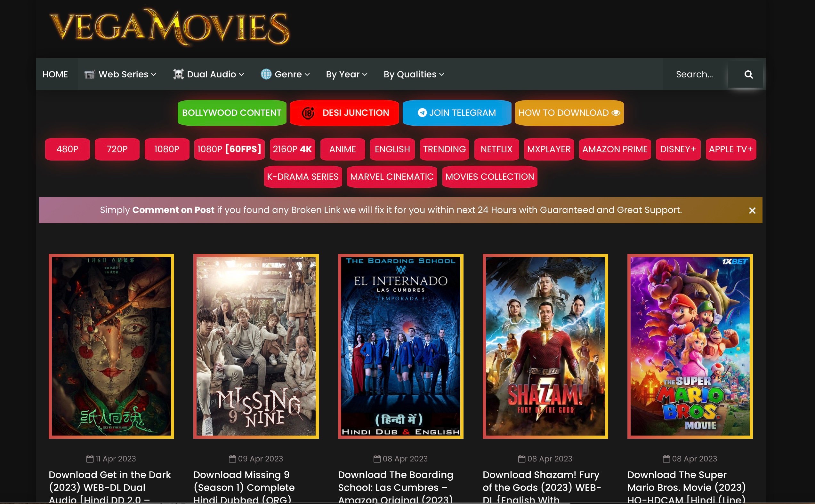The image size is (815, 504).
Task: Click the Join Telegram button
Action: click(x=457, y=113)
